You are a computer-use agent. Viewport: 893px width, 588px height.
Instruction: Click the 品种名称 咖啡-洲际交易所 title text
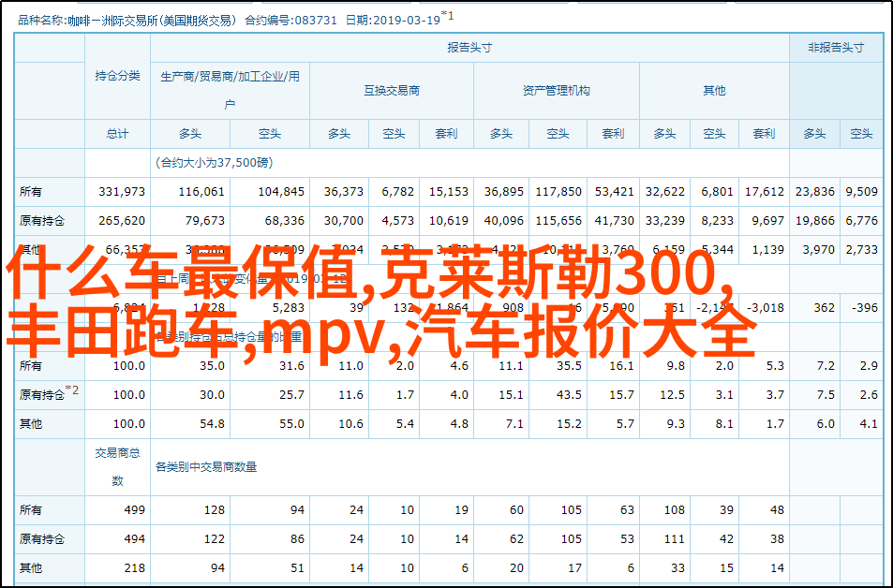(127, 21)
